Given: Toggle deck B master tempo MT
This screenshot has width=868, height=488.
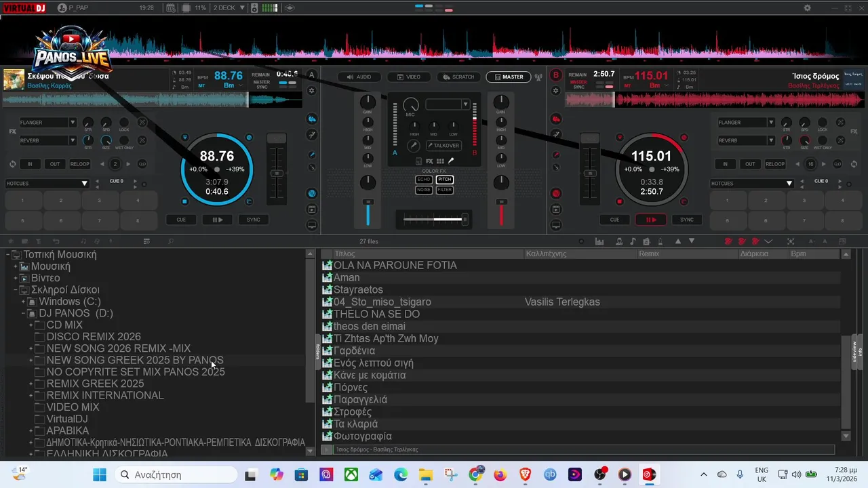Looking at the screenshot, I should point(627,86).
